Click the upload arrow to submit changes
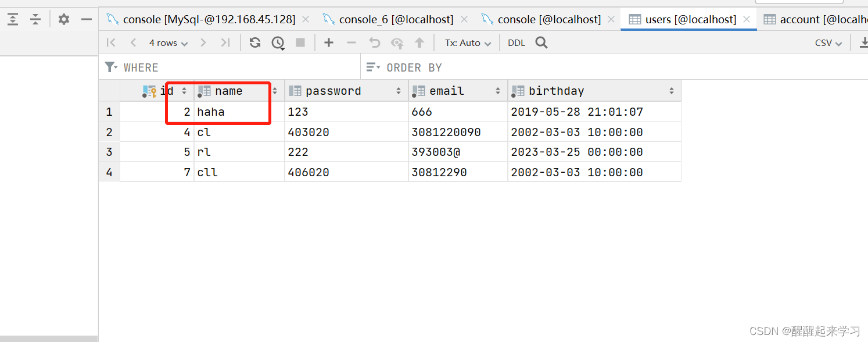The height and width of the screenshot is (342, 868). coord(421,42)
